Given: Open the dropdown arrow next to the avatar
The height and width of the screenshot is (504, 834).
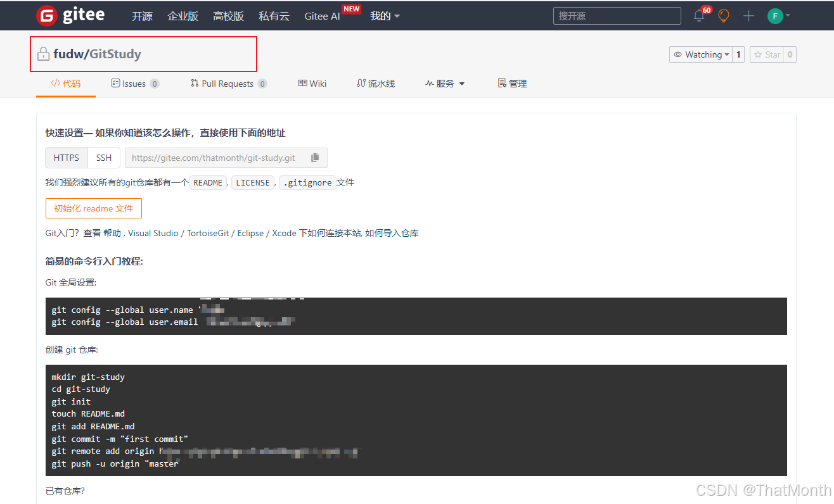Looking at the screenshot, I should (x=788, y=16).
